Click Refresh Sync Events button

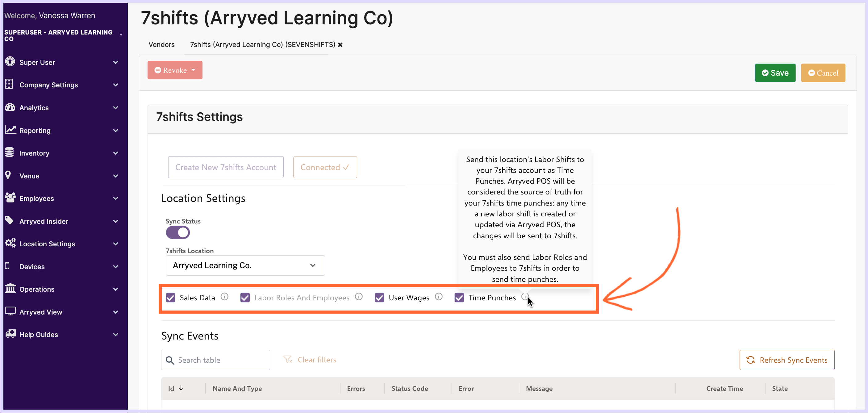tap(787, 360)
